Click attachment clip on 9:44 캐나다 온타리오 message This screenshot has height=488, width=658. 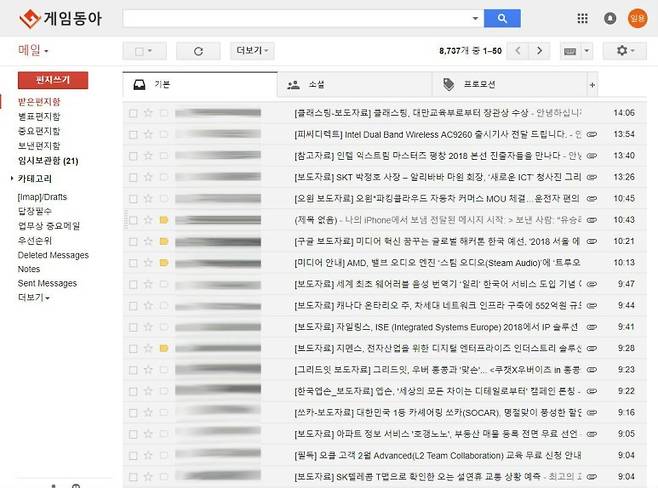(592, 305)
